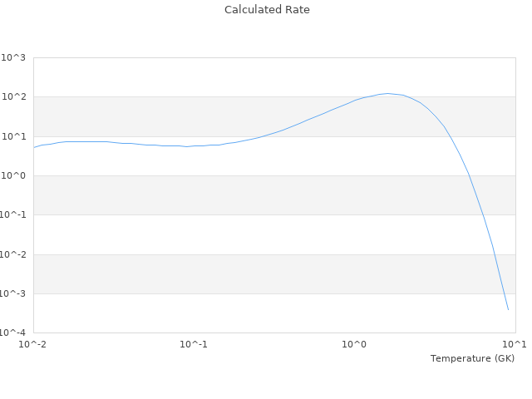Select the 10^2 y-axis tick label
The image size is (532, 399).
[13, 97]
